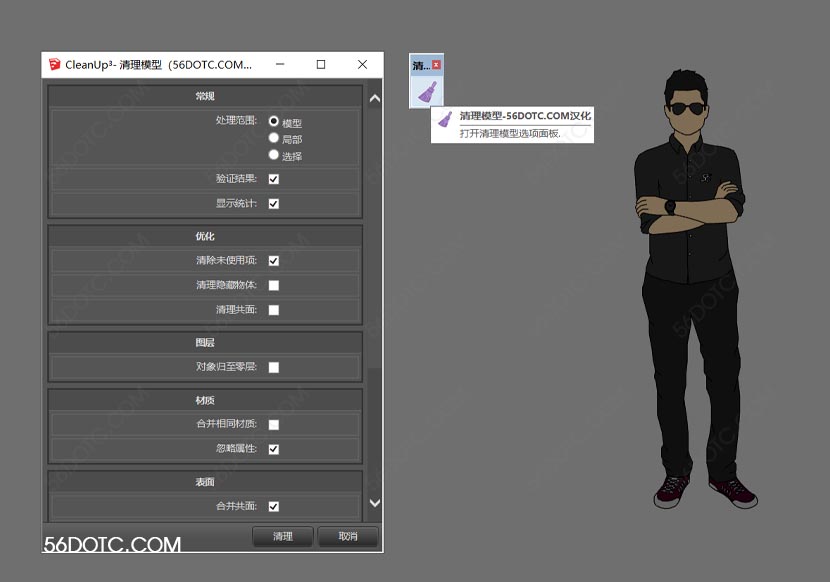The height and width of the screenshot is (582, 830).
Task: Click the SketchUp logo in dialog title bar
Action: pyautogui.click(x=53, y=65)
